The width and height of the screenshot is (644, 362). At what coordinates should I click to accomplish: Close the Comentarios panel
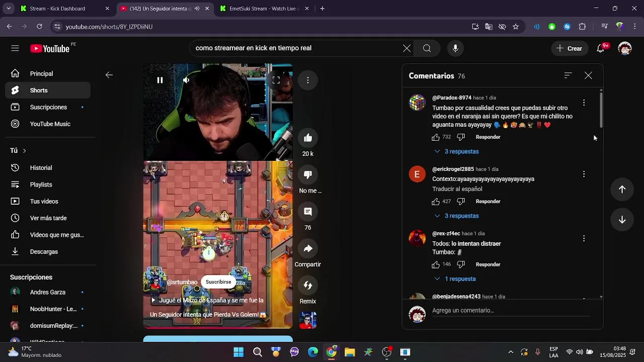pos(588,75)
